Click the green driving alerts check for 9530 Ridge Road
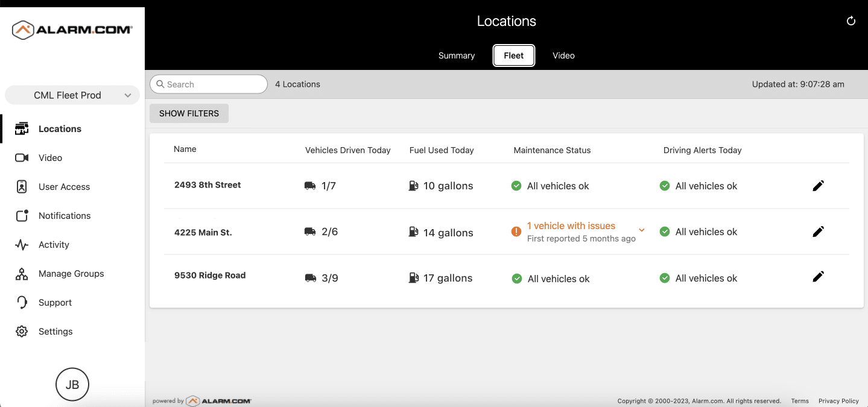Image resolution: width=868 pixels, height=407 pixels. click(x=665, y=278)
